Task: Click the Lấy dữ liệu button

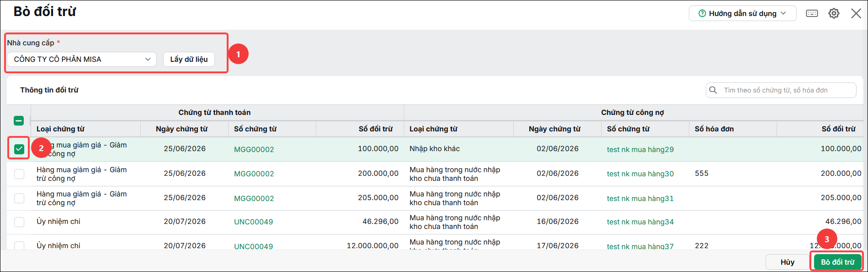Action: point(189,59)
